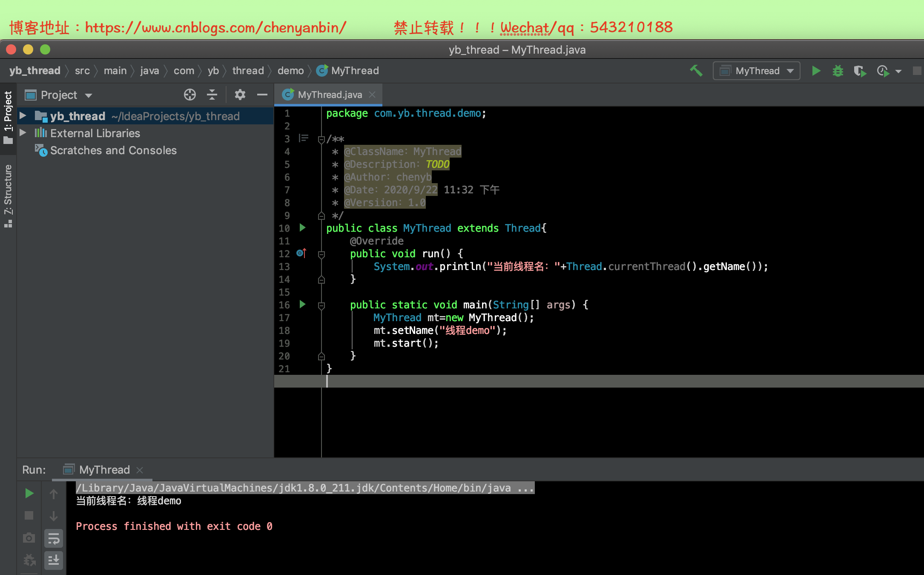Expand the yb_thread project tree node
This screenshot has height=575, width=924.
pyautogui.click(x=23, y=116)
